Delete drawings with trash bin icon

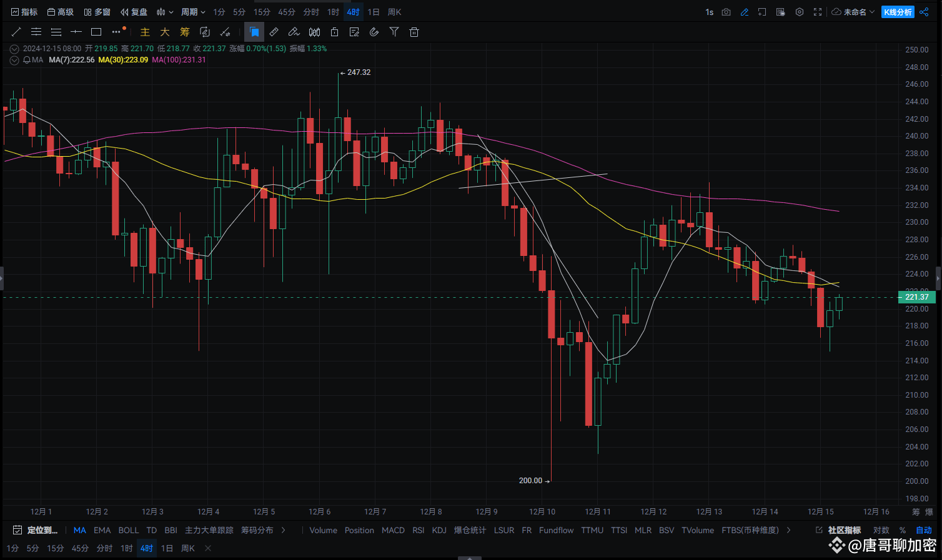(414, 32)
